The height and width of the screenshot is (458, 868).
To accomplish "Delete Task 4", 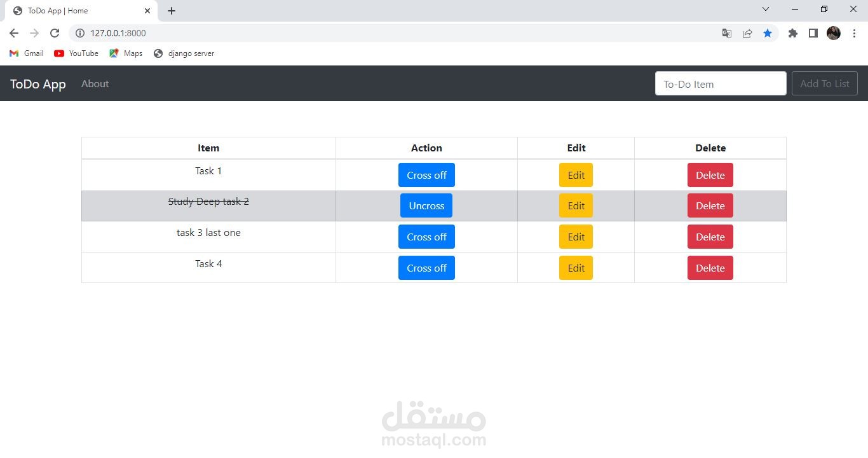I will tap(710, 268).
